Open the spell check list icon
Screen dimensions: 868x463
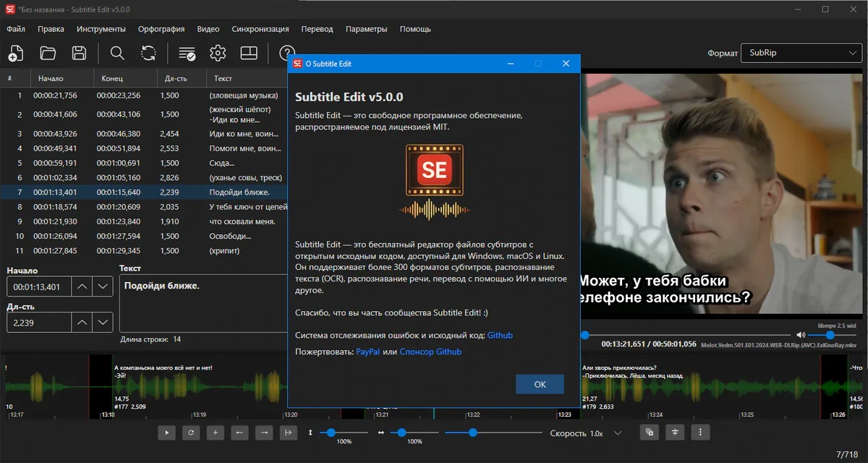pos(187,53)
